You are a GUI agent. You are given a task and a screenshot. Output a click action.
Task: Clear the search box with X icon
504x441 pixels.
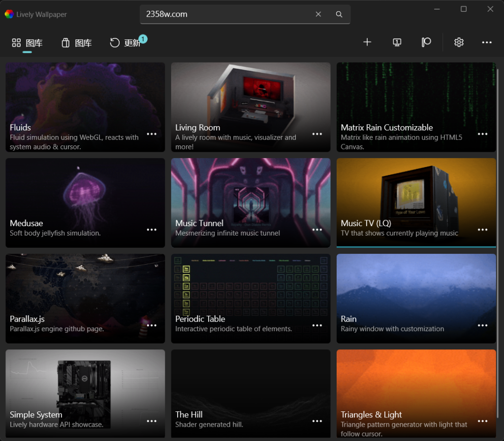click(318, 14)
